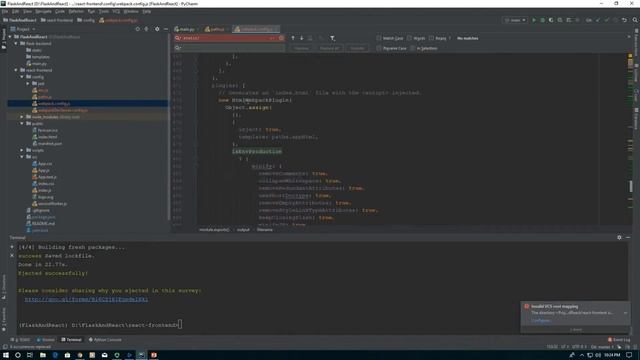Viewport: 640px width, 360px height.
Task: Toggle the Match Case checkbox
Action: tap(379, 38)
